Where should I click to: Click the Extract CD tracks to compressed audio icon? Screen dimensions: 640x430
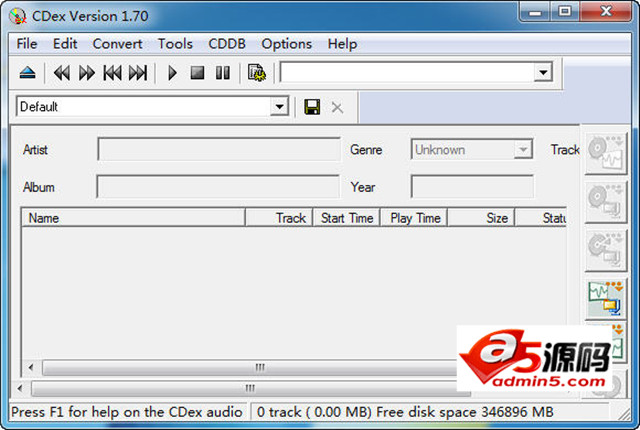point(606,202)
